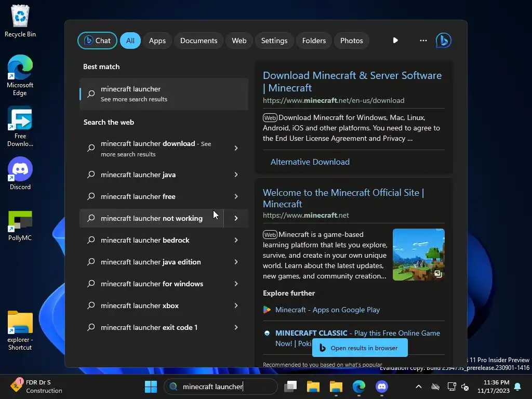
Task: Select minecraft launcher exit code 1 suggestion
Action: pyautogui.click(x=151, y=327)
